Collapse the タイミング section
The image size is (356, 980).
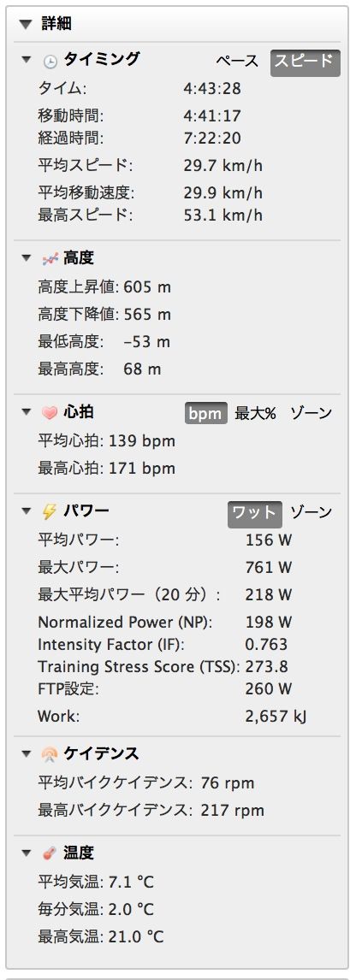pos(27,60)
